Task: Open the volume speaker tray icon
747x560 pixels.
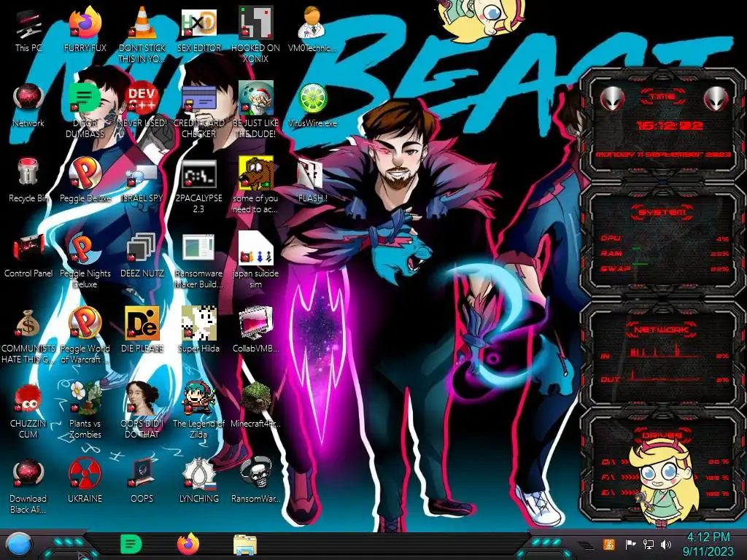Action: point(667,544)
